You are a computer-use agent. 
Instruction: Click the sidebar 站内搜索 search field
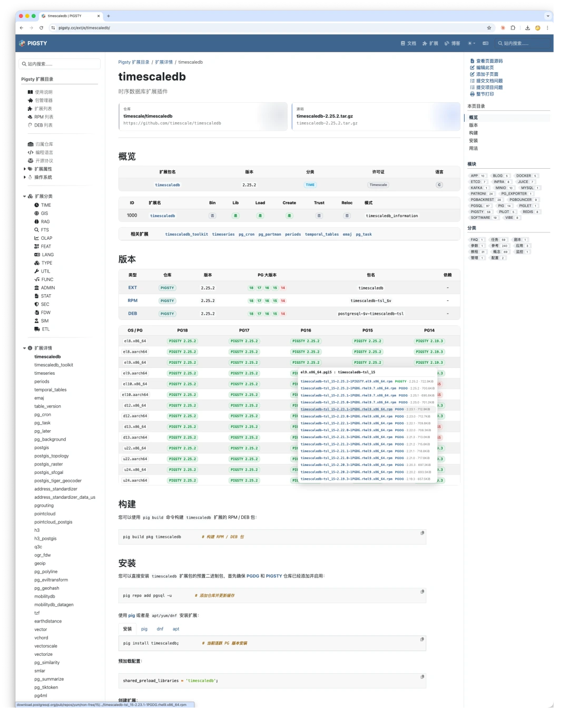[60, 64]
